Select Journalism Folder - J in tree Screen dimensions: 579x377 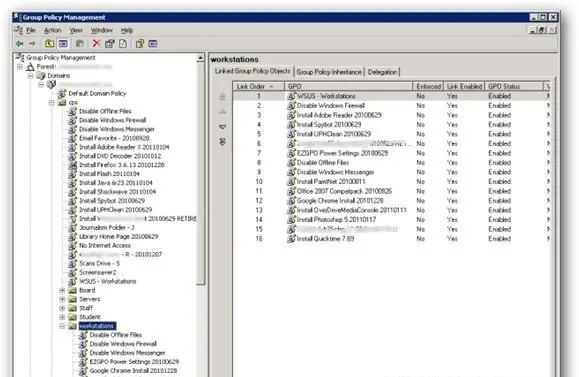[x=107, y=228]
